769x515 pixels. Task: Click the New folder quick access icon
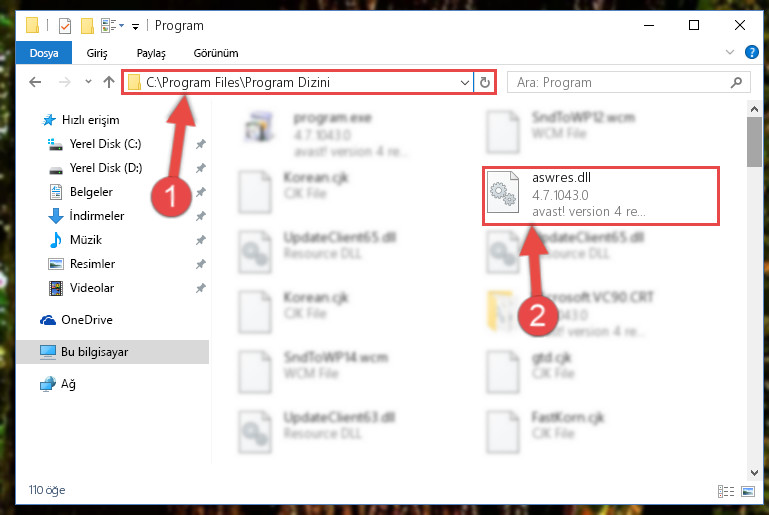tap(87, 26)
